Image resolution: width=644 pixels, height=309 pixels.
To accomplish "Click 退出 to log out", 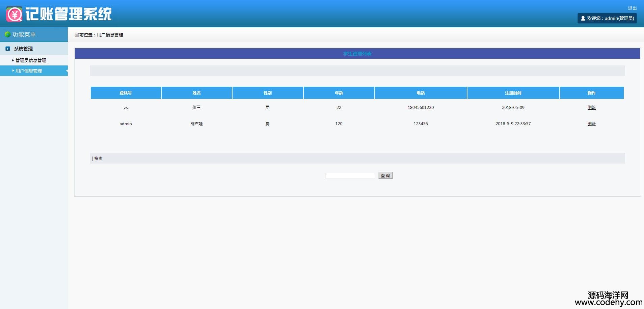I will coord(632,8).
